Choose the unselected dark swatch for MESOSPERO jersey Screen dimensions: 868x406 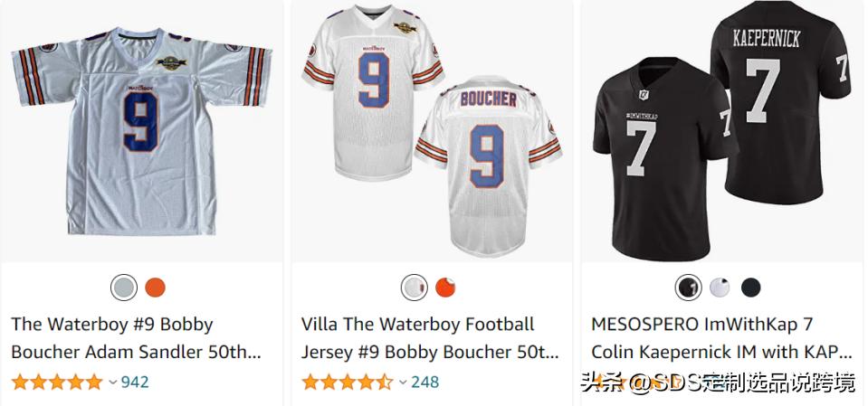tap(750, 288)
